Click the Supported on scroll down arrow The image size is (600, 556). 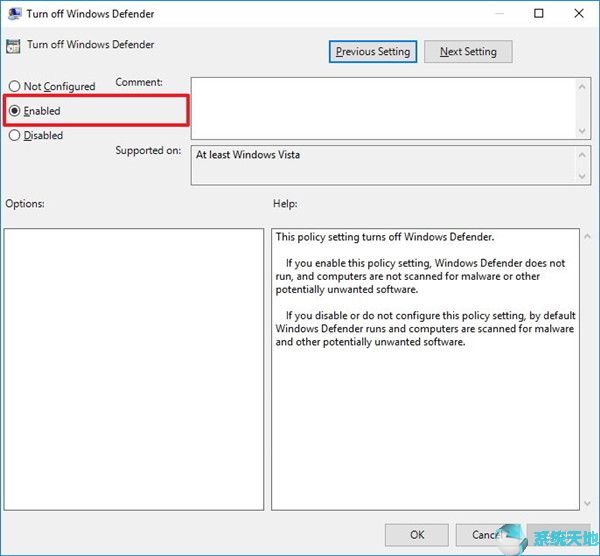(582, 176)
